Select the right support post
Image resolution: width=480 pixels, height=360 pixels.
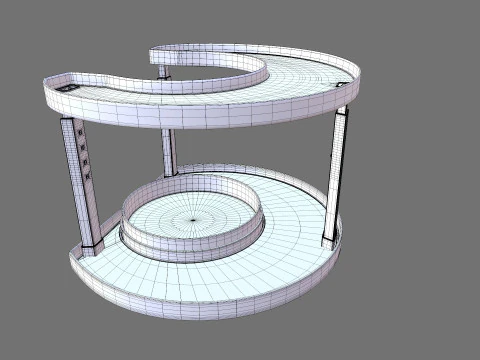(335, 177)
